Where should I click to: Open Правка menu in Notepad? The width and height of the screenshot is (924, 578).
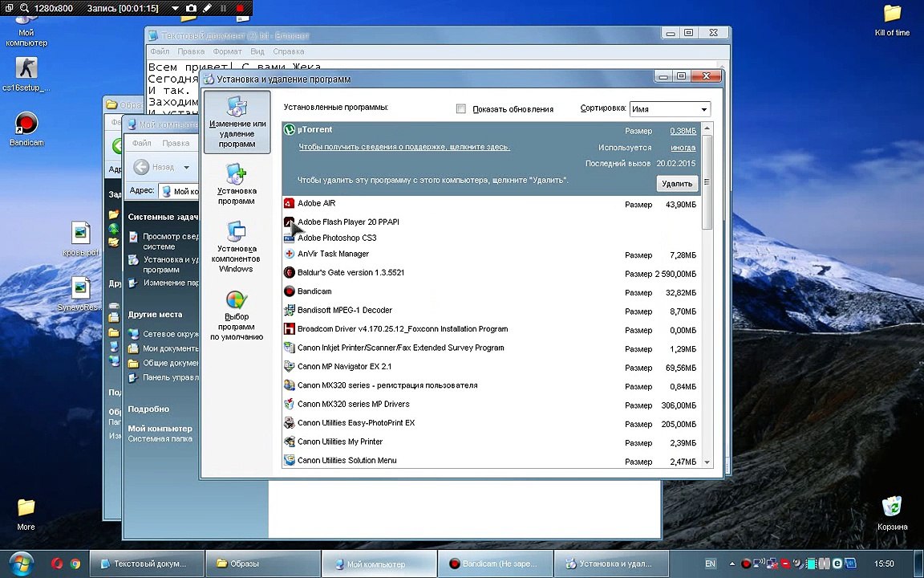(x=191, y=51)
